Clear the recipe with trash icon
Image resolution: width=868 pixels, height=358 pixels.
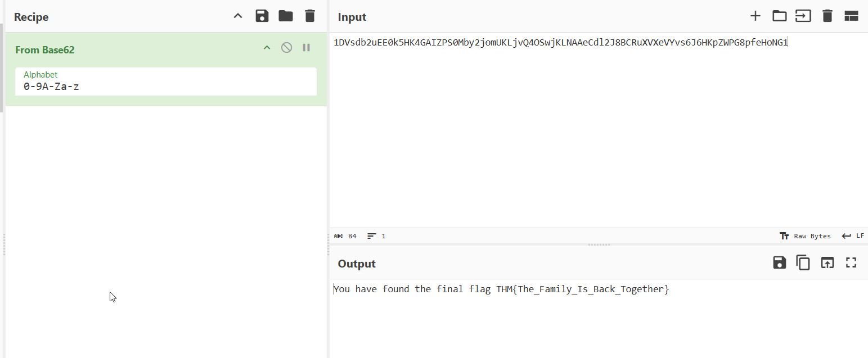(x=310, y=16)
